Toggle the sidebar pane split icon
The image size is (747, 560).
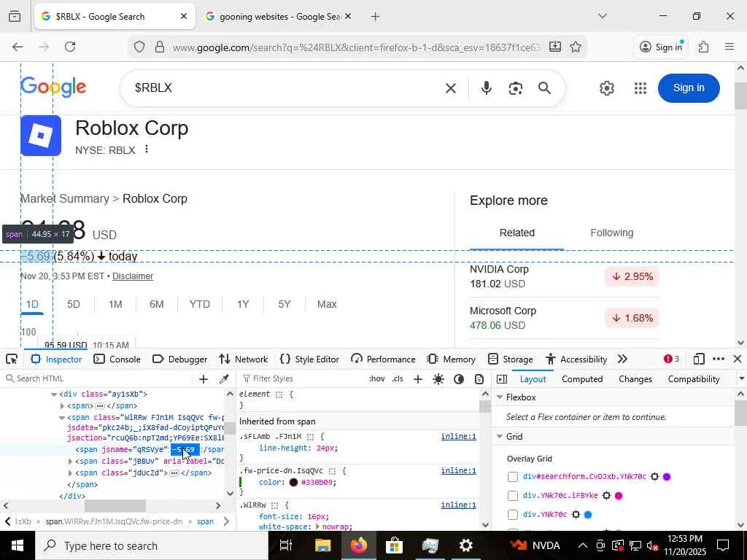pos(502,379)
